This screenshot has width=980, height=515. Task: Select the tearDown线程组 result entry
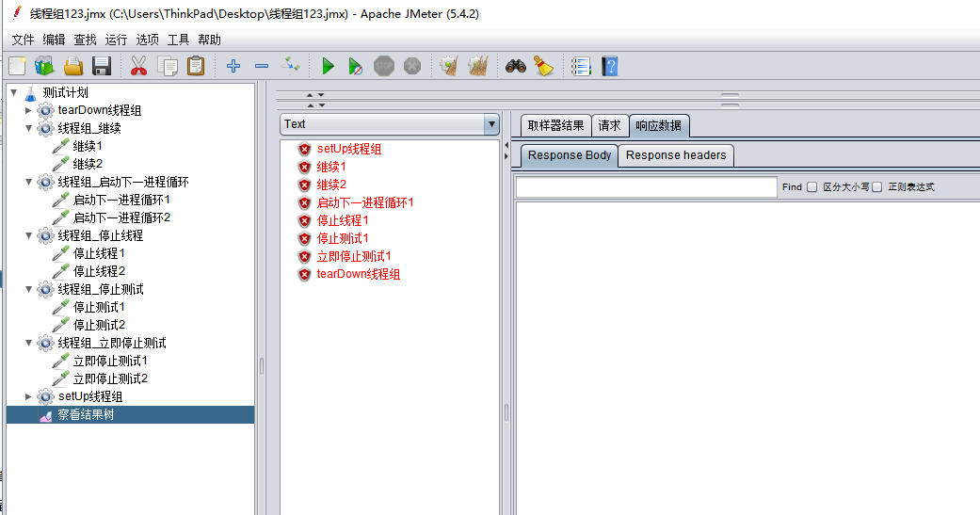358,274
